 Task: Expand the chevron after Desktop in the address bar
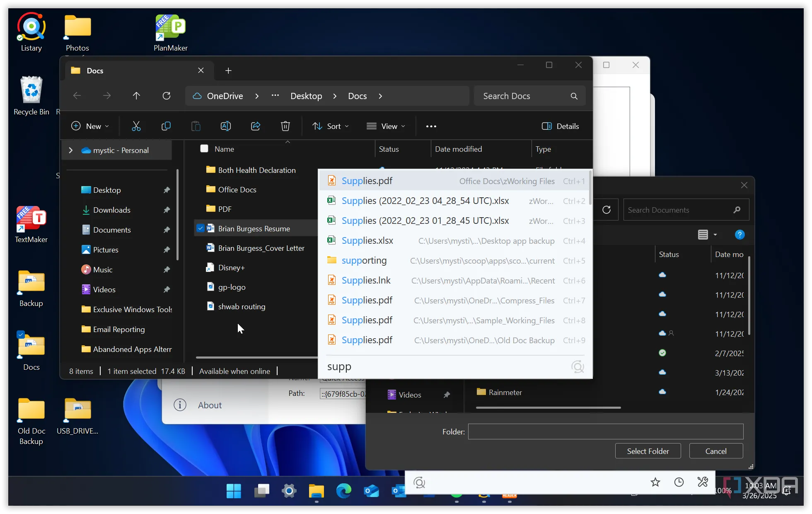tap(335, 96)
